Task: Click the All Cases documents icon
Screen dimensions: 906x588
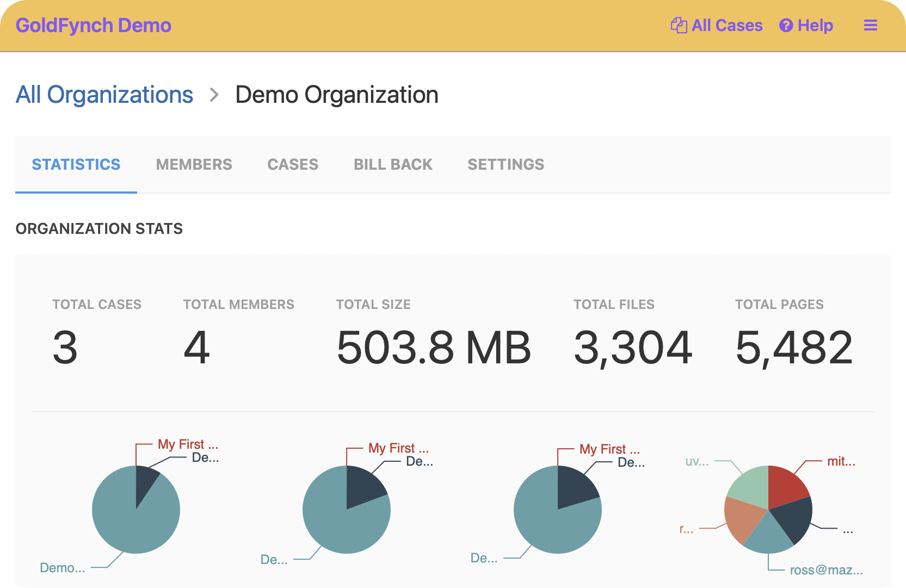Action: [679, 26]
